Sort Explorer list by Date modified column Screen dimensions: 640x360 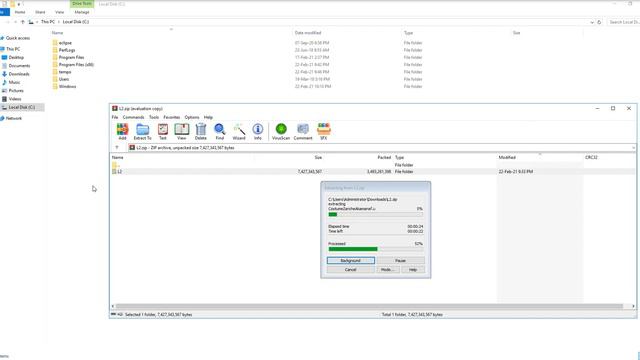[x=308, y=33]
